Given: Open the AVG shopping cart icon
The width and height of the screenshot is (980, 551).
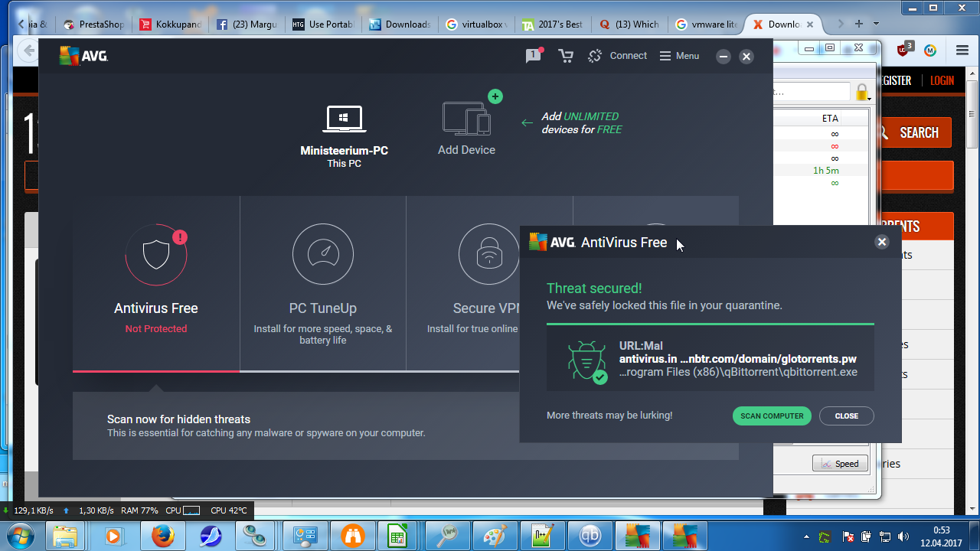Looking at the screenshot, I should pyautogui.click(x=566, y=56).
